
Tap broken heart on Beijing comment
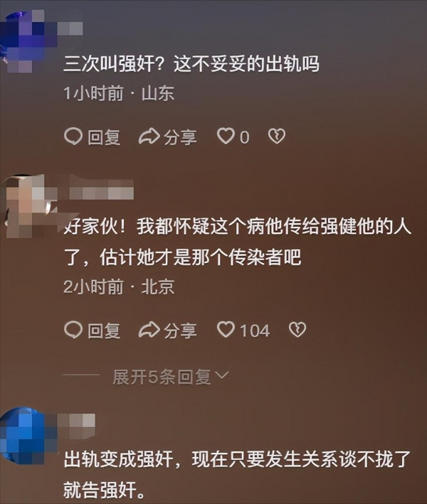coord(297,330)
